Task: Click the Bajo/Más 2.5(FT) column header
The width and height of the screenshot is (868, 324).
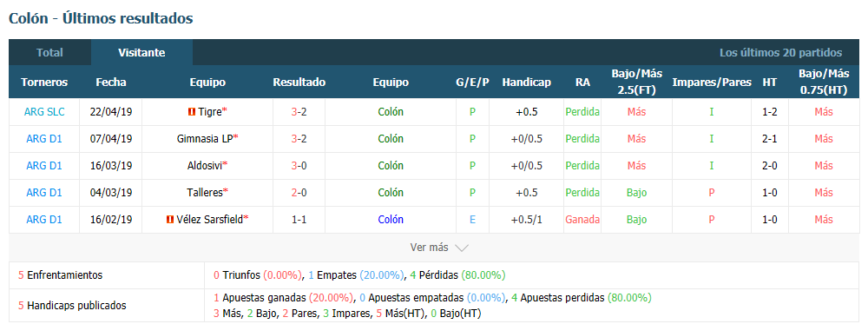Action: coord(636,82)
